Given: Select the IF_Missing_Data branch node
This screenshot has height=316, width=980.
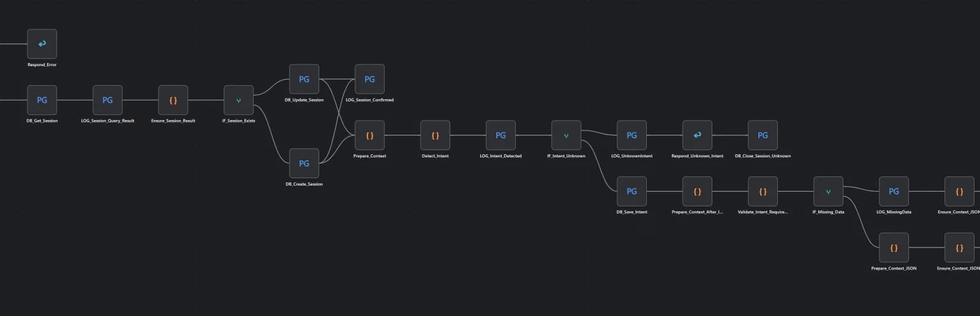Looking at the screenshot, I should 829,192.
